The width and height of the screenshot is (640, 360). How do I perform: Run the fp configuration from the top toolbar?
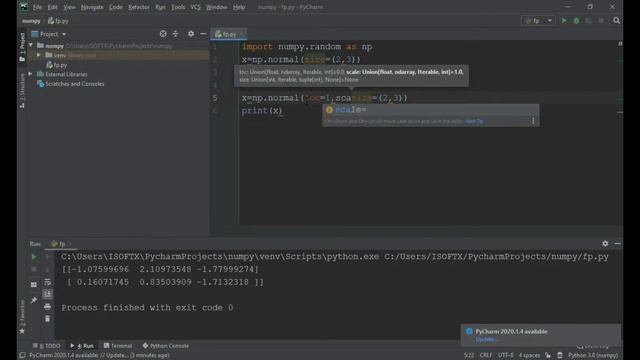[x=564, y=20]
